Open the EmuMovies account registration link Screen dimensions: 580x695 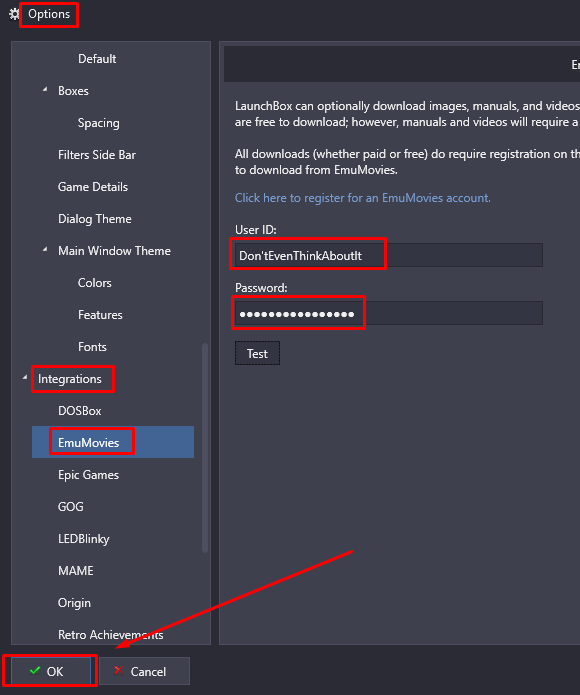tap(362, 198)
